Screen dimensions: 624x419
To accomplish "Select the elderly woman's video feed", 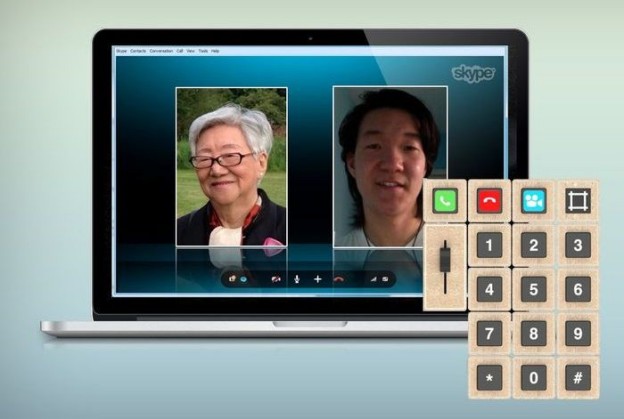I will (x=231, y=166).
